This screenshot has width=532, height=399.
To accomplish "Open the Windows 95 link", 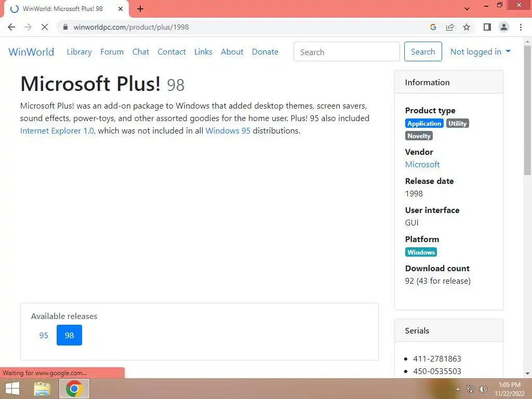I will [228, 130].
